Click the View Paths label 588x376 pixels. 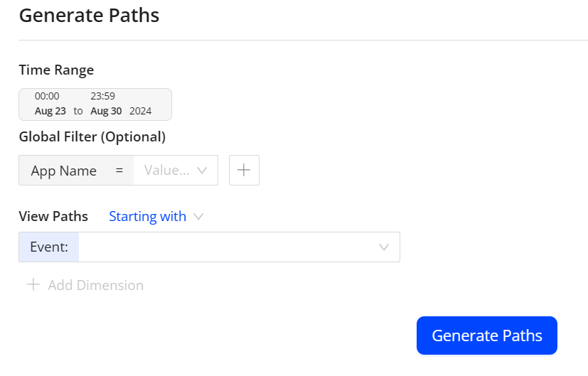pos(53,217)
